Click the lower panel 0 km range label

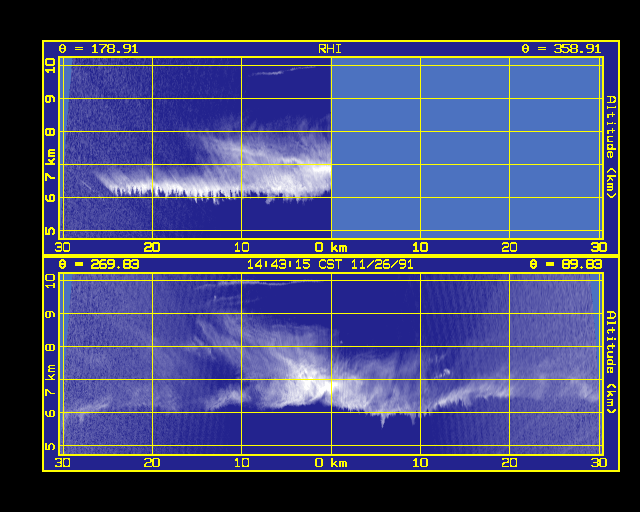click(x=331, y=463)
